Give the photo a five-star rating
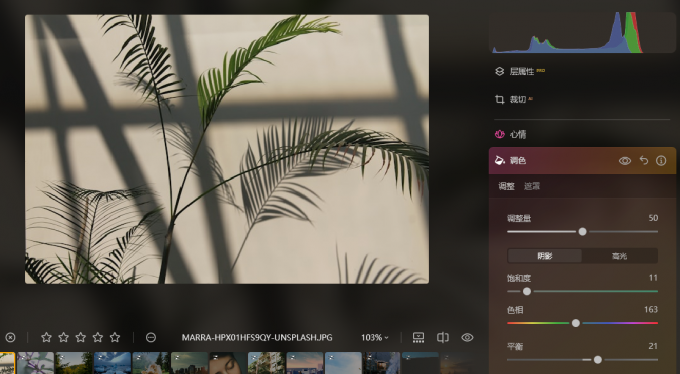 [115, 338]
